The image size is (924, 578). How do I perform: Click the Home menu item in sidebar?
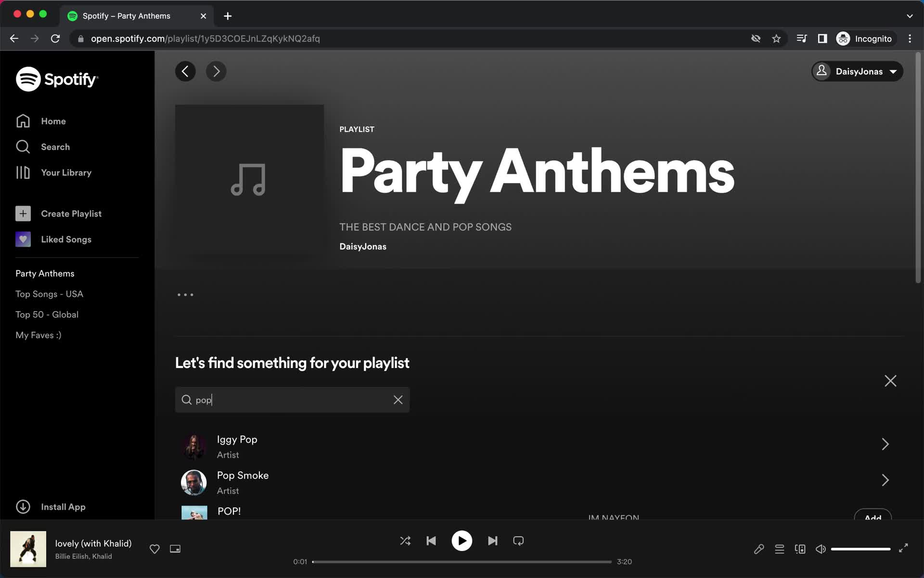53,120
